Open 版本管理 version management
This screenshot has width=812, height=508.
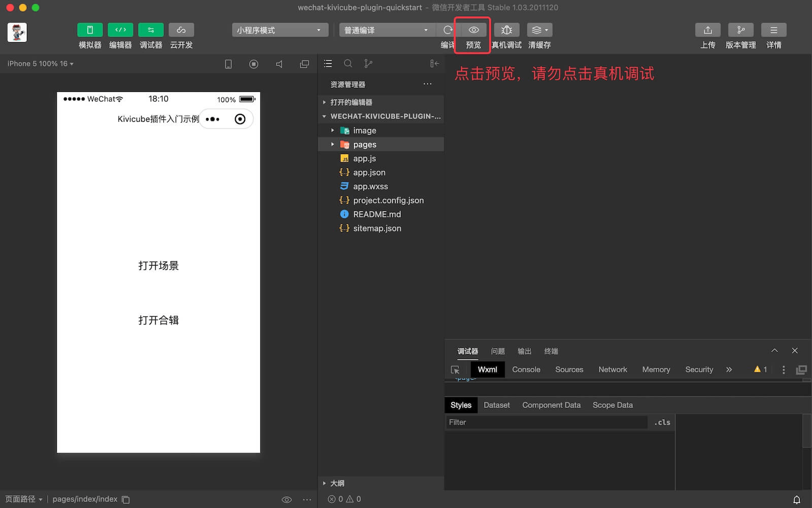pyautogui.click(x=740, y=29)
